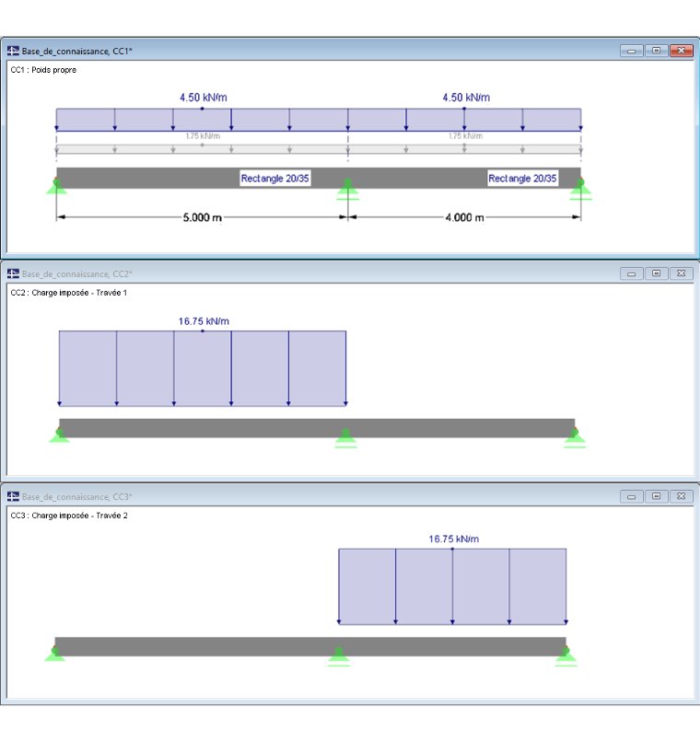Maximize the CC1 window
Viewport: 700px width, 742px height.
click(x=656, y=51)
